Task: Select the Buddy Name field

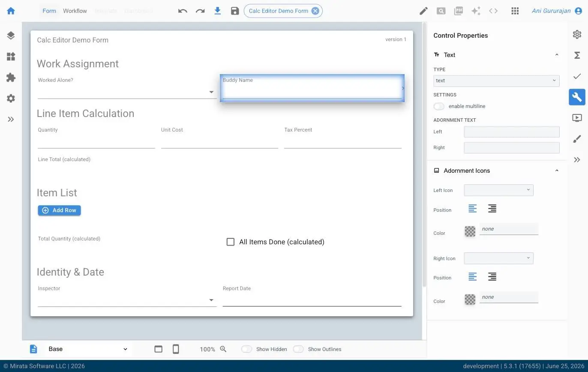Action: [312, 88]
